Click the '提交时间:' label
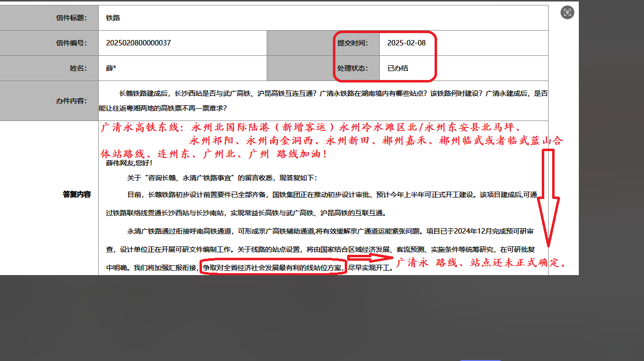 pyautogui.click(x=353, y=43)
